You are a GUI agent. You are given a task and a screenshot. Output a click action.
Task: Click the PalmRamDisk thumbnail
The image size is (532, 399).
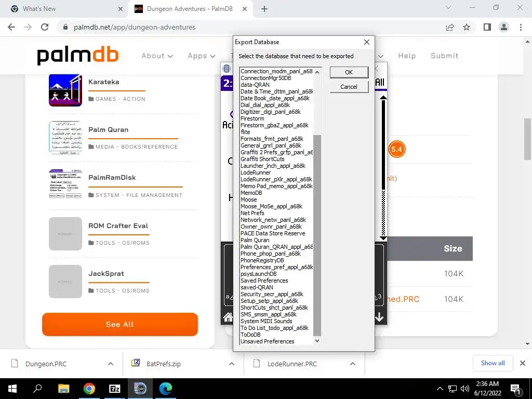pos(65,183)
